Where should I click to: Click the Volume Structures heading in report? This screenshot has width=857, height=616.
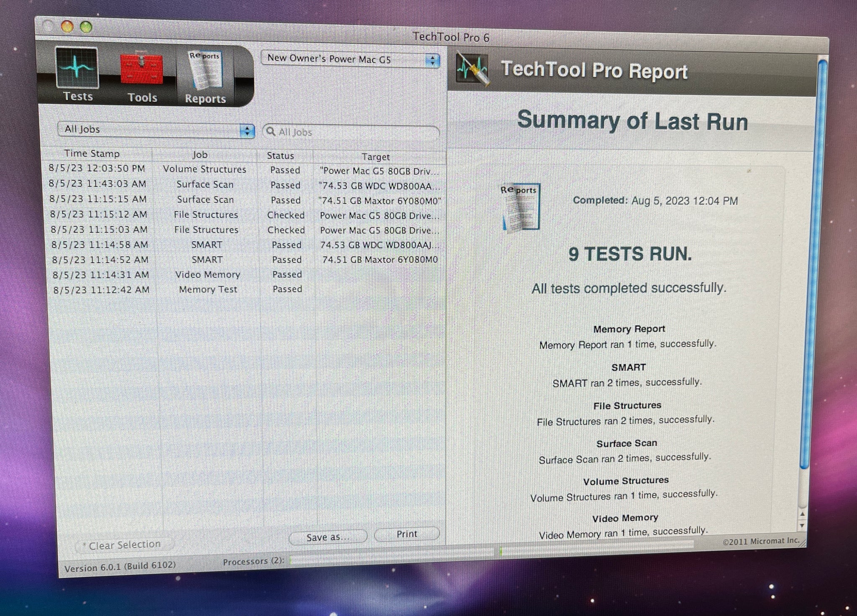626,481
